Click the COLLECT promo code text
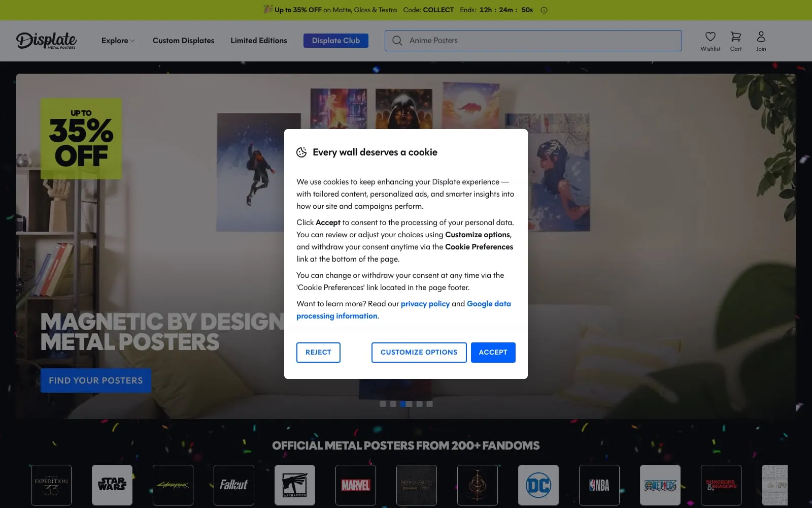812x508 pixels. click(x=438, y=10)
